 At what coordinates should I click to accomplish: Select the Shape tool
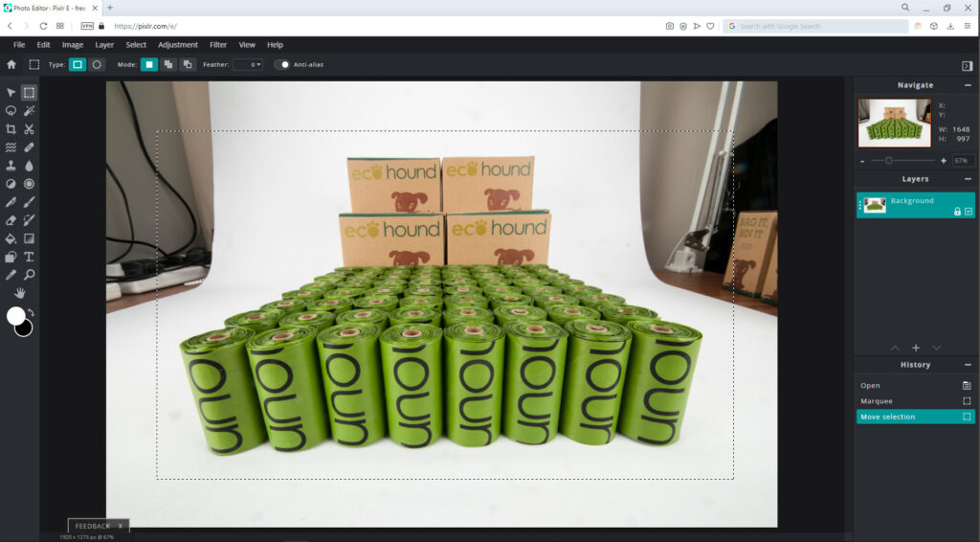coord(11,257)
